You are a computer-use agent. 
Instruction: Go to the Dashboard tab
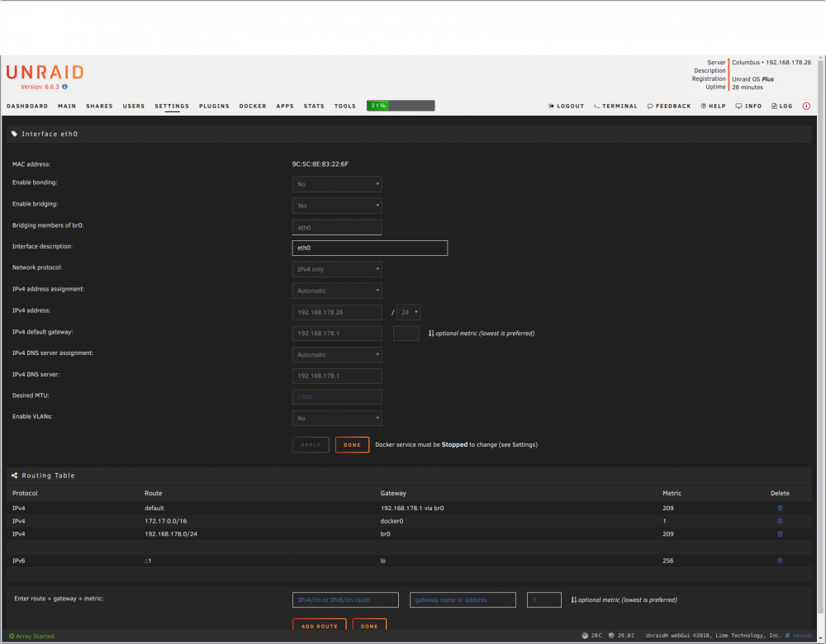(x=27, y=106)
